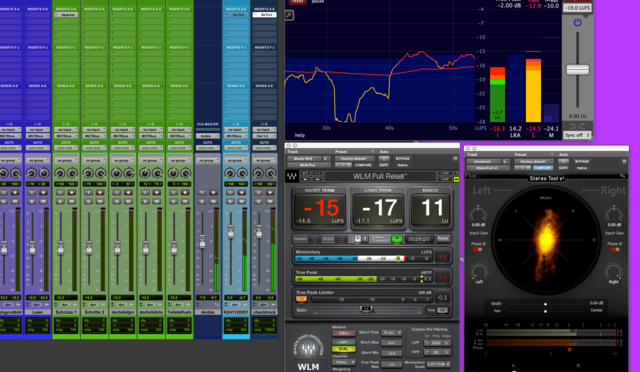The width and height of the screenshot is (640, 372).
Task: Mute the Schritte 2 track
Action: (x=100, y=201)
